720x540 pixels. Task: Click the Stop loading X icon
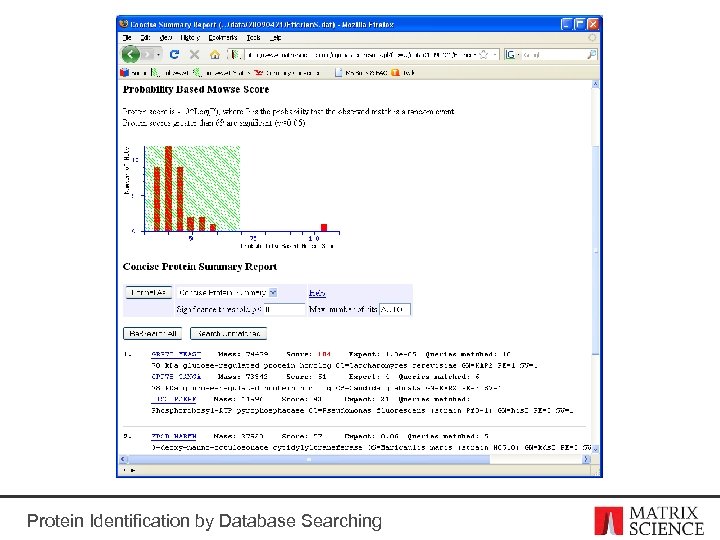coord(194,55)
